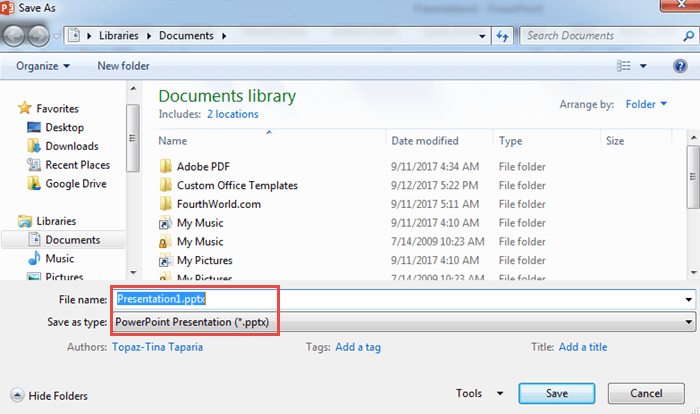Select the Music library icon
700x414 pixels.
tap(34, 258)
